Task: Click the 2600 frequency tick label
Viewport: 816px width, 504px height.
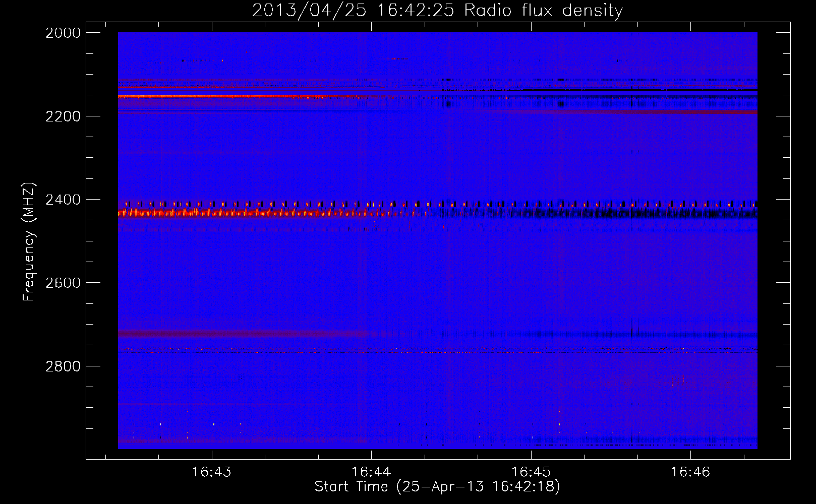Action: pyautogui.click(x=63, y=283)
